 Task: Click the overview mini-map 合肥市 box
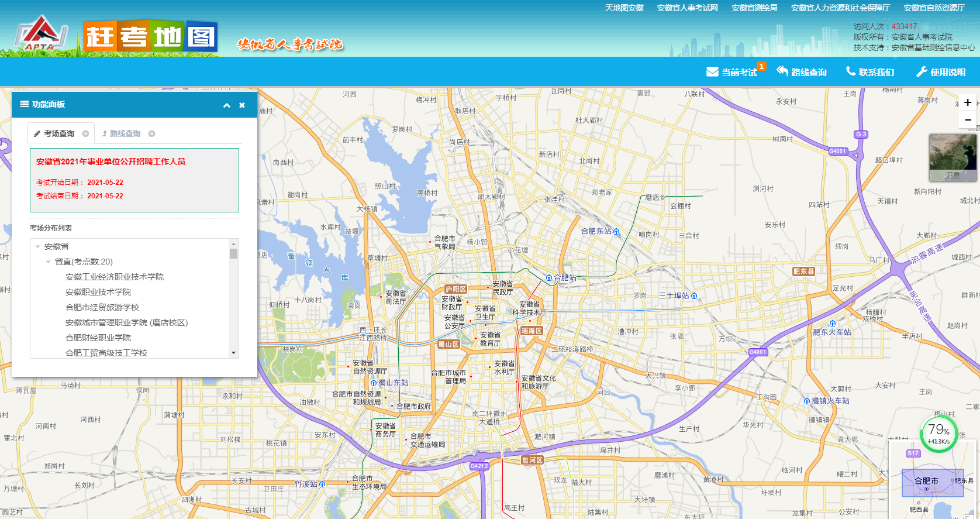click(932, 483)
